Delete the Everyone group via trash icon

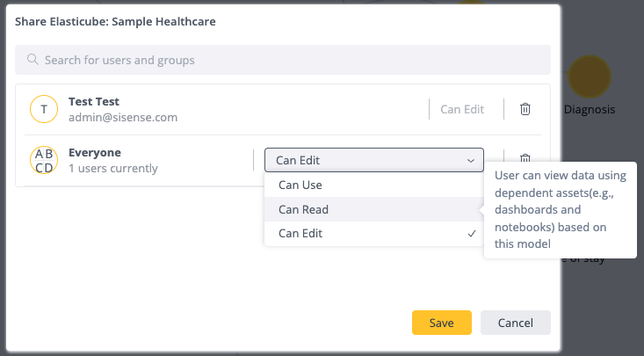[525, 158]
